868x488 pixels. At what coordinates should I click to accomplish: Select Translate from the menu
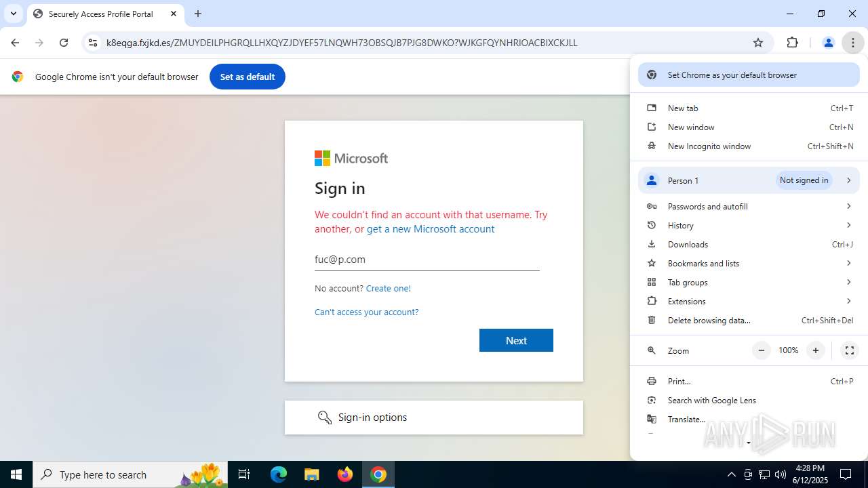(749, 420)
